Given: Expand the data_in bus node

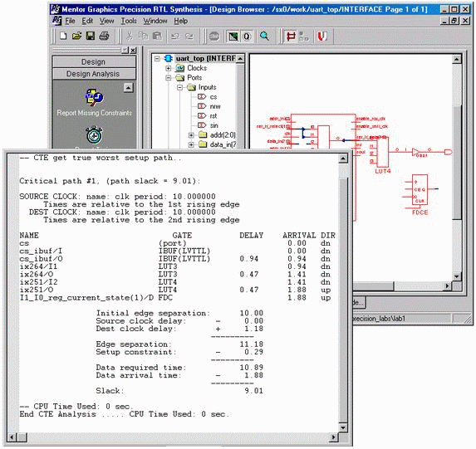Looking at the screenshot, I should tap(191, 144).
